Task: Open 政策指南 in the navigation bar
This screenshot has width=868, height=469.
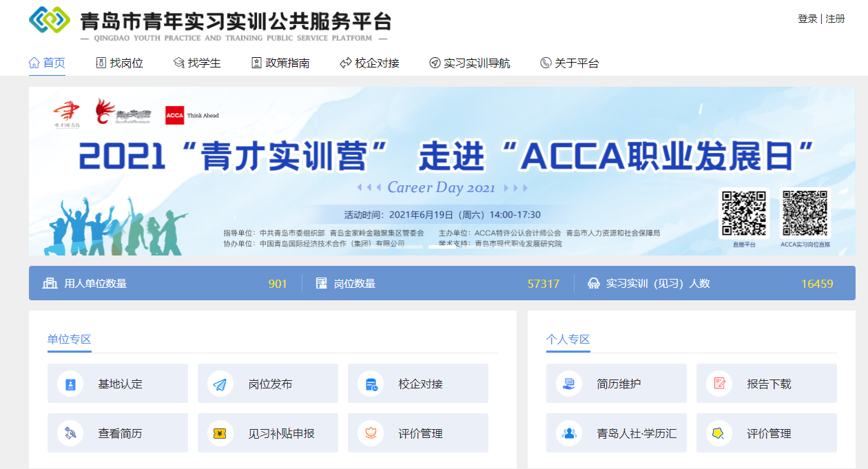Action: pyautogui.click(x=280, y=63)
